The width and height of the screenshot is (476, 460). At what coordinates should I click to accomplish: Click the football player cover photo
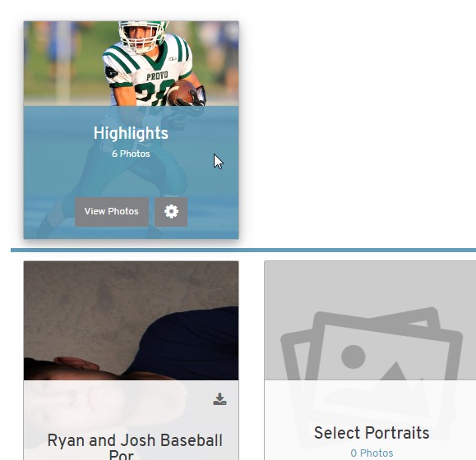coord(132,64)
